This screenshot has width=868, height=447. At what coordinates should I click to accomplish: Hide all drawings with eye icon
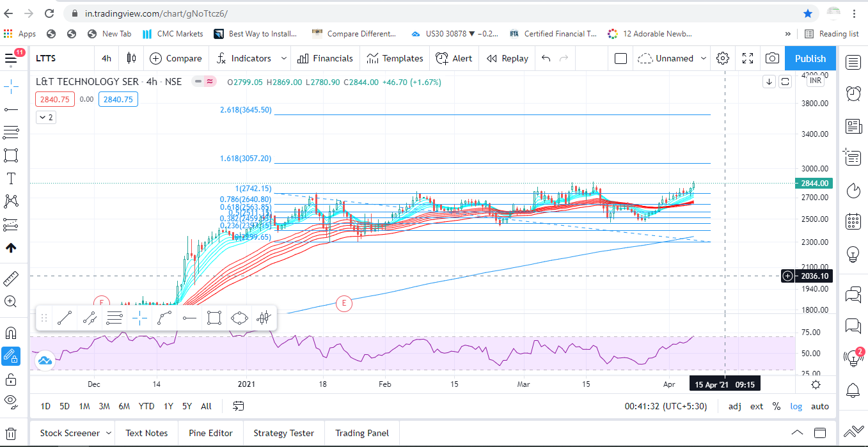pyautogui.click(x=11, y=402)
